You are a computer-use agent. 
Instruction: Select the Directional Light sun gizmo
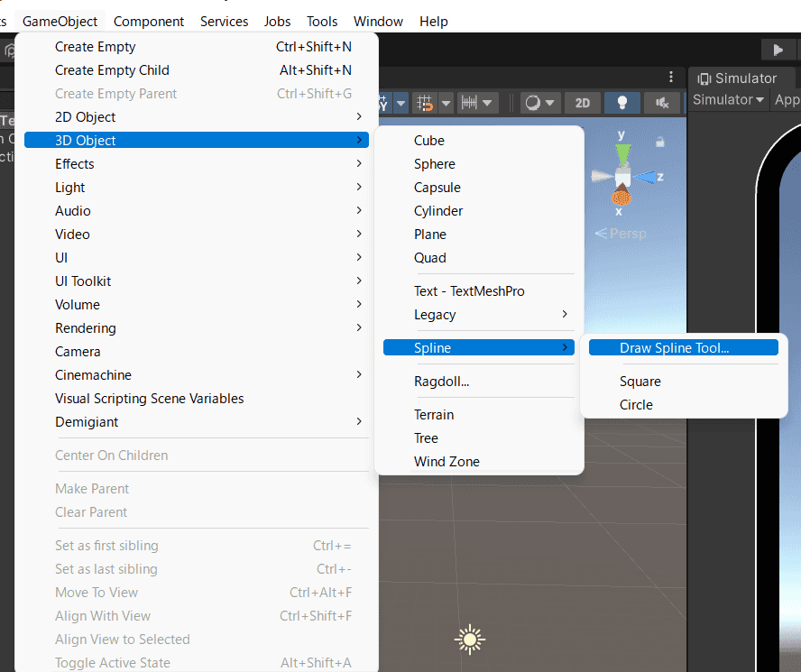tap(469, 640)
